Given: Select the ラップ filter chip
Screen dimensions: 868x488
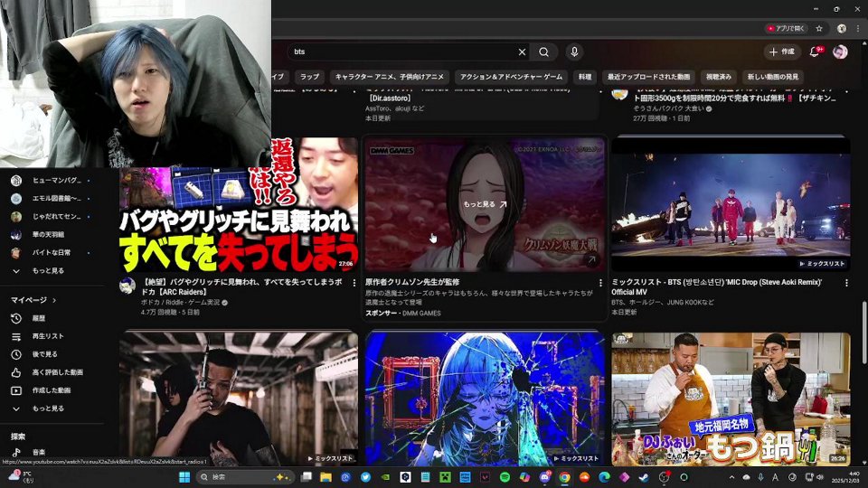Looking at the screenshot, I should pos(309,77).
